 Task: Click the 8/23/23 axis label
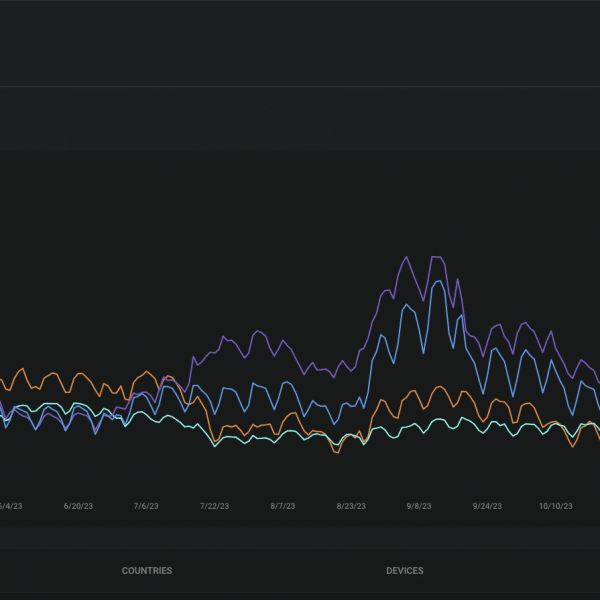point(351,507)
